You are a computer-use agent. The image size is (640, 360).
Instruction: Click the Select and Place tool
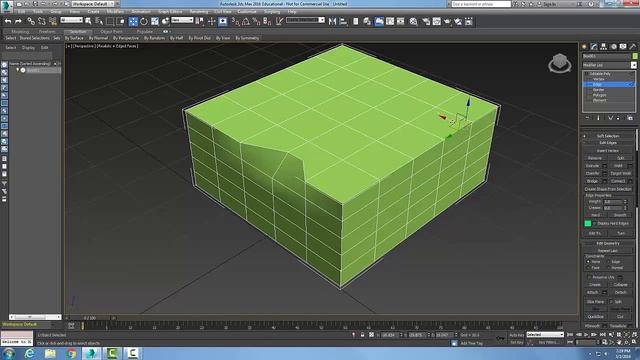point(165,21)
